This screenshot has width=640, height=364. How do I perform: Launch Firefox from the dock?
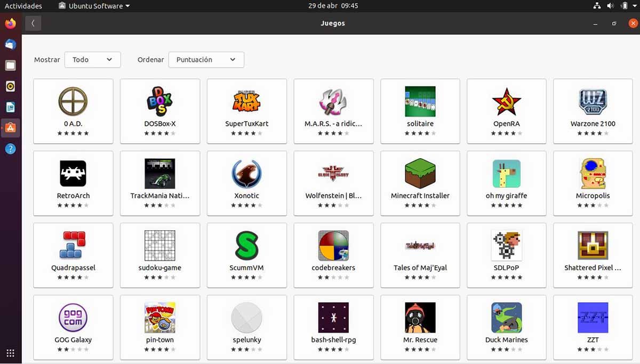point(10,23)
